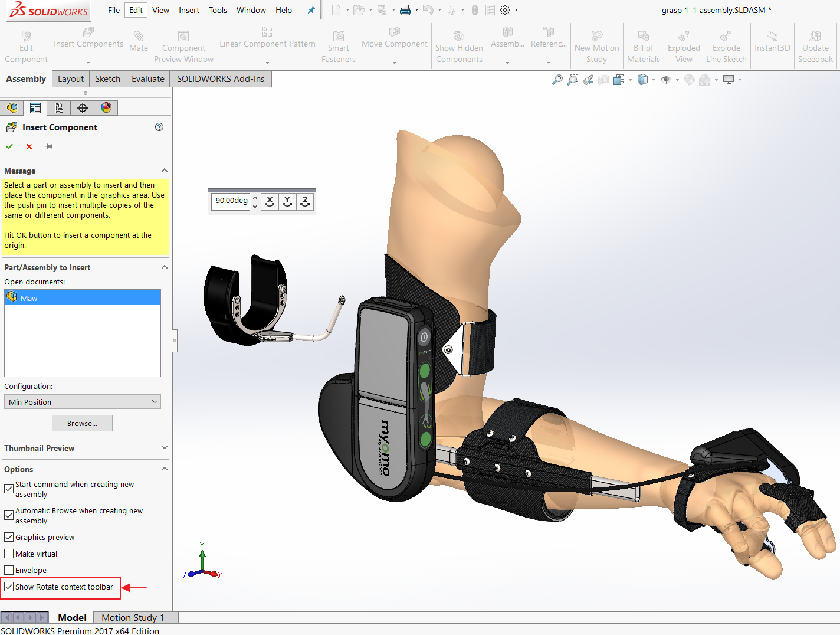
Task: Collapse the Message section
Action: 164,171
